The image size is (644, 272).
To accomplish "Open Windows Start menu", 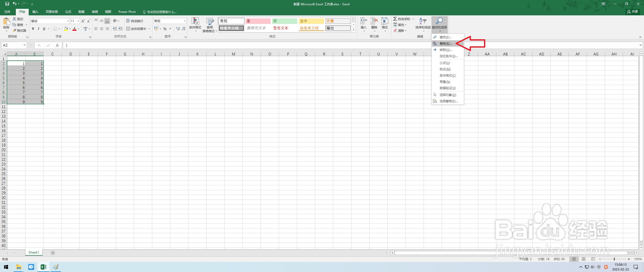I will (6, 267).
